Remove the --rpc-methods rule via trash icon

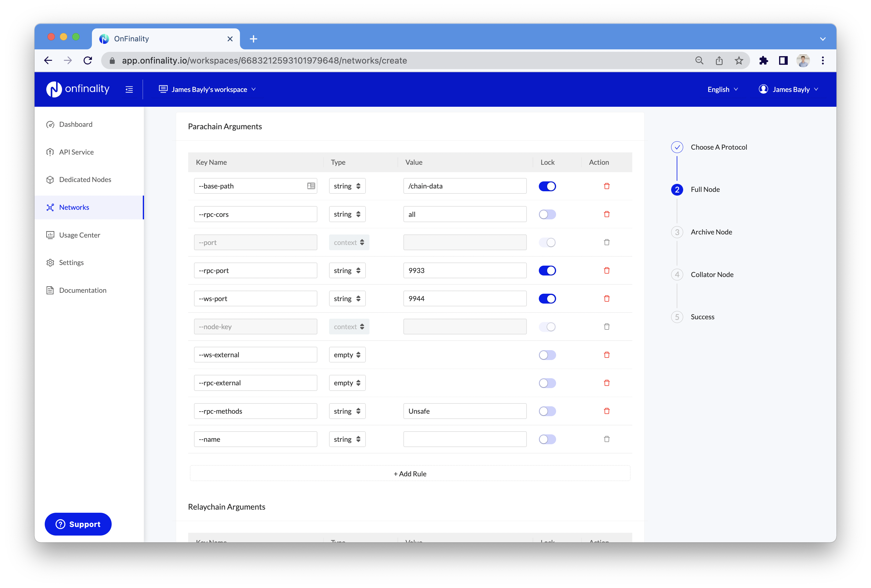click(606, 411)
